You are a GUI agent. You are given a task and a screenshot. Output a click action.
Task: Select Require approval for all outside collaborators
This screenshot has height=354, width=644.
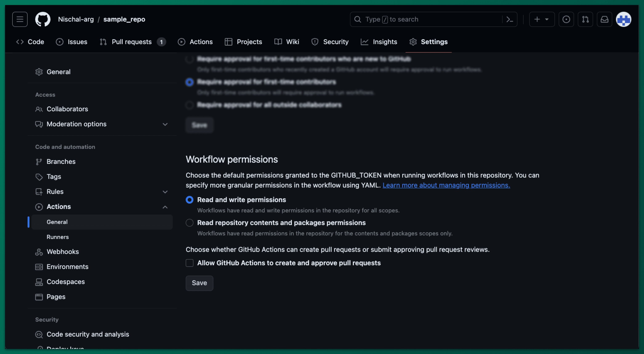[189, 105]
